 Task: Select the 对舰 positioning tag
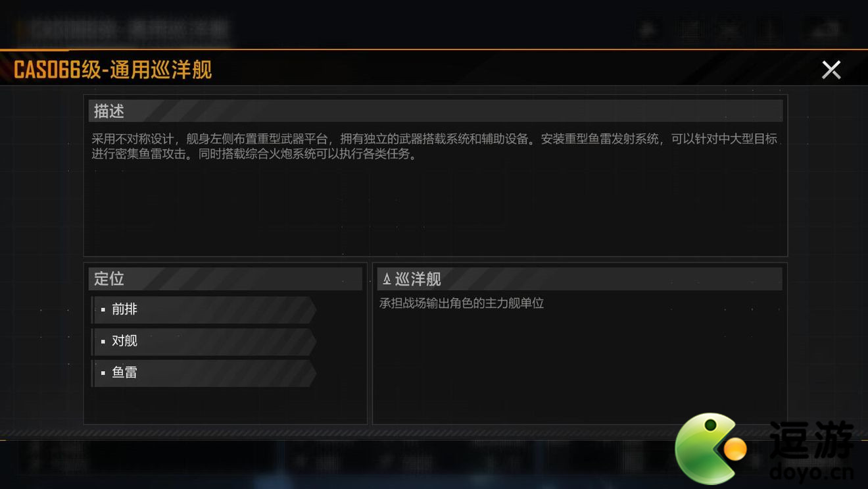pos(204,341)
